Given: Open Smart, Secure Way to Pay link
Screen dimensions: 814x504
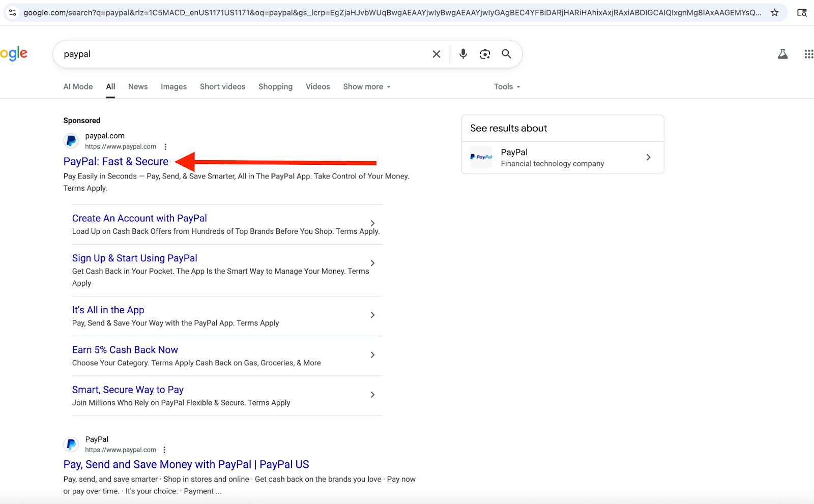Looking at the screenshot, I should tap(128, 390).
